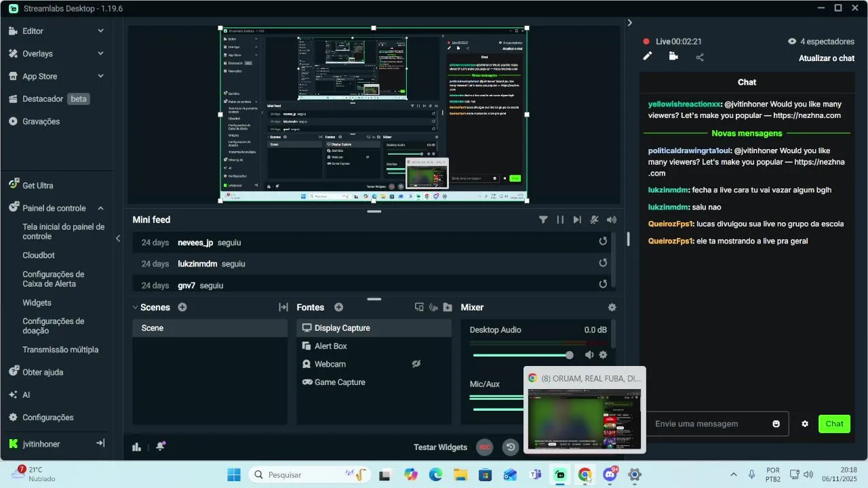This screenshot has width=868, height=488.
Task: Toggle Mini feed alert sound speaker
Action: pyautogui.click(x=612, y=220)
